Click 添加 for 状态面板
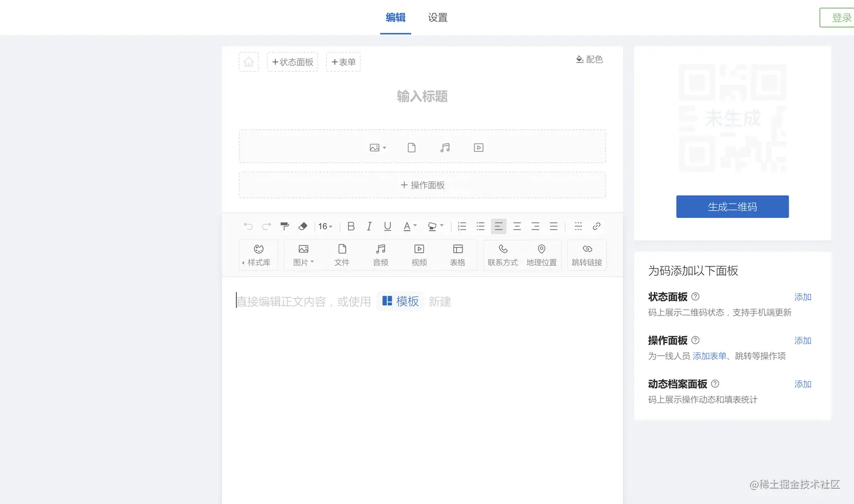The height and width of the screenshot is (504, 854). (803, 297)
